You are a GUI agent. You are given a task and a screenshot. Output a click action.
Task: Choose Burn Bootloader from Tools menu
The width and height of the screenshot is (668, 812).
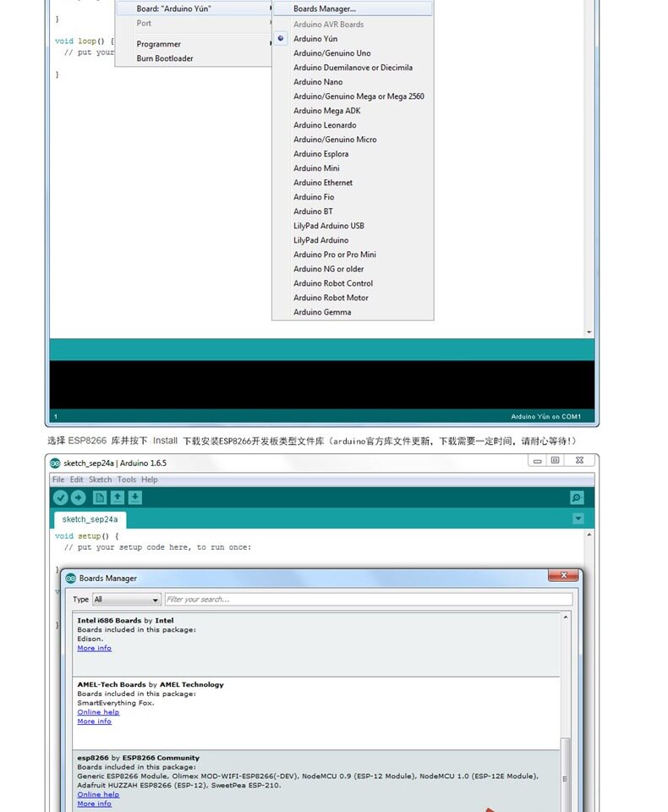coord(194,58)
